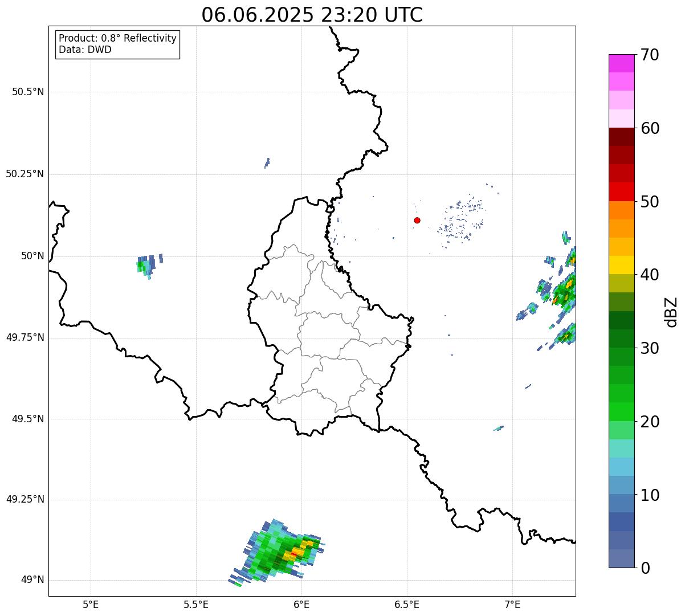Click the latitude label "49°N"
Image resolution: width=685 pixels, height=616 pixels.
coord(32,580)
